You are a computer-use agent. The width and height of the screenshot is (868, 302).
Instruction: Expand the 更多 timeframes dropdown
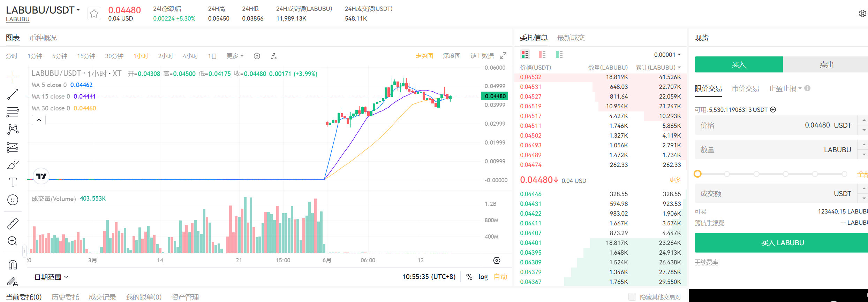(235, 56)
